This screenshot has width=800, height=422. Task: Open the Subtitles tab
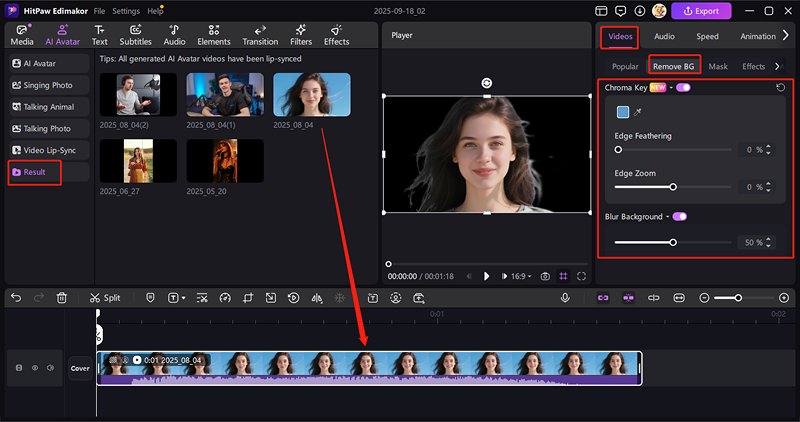point(135,35)
